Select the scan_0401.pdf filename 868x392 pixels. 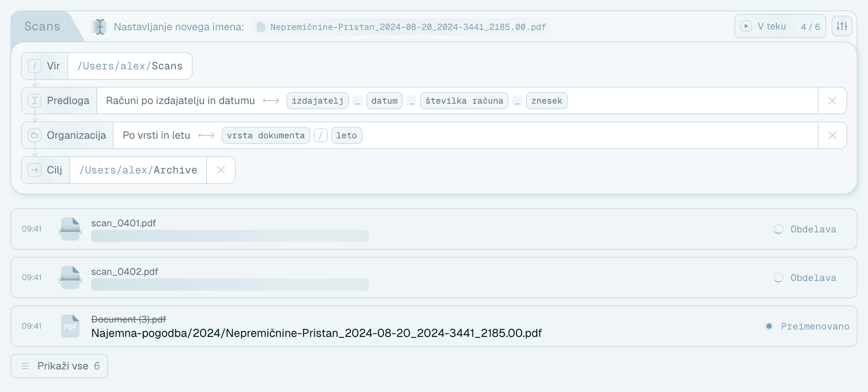(x=124, y=223)
